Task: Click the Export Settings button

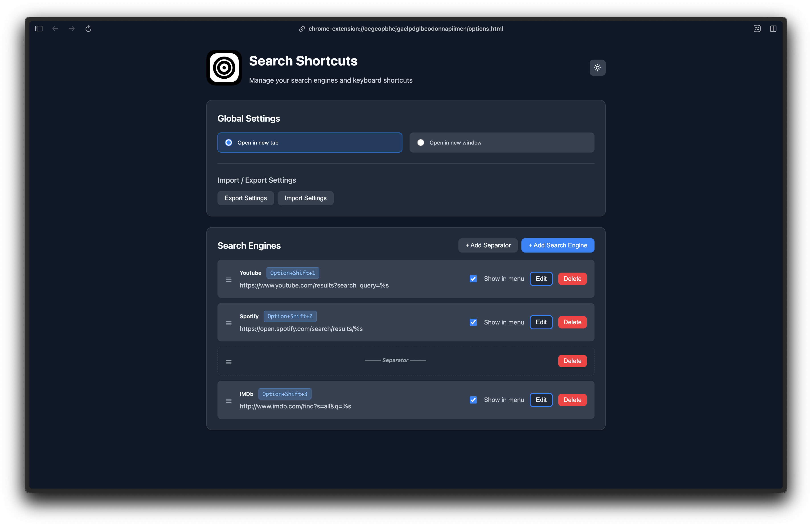Action: point(246,198)
